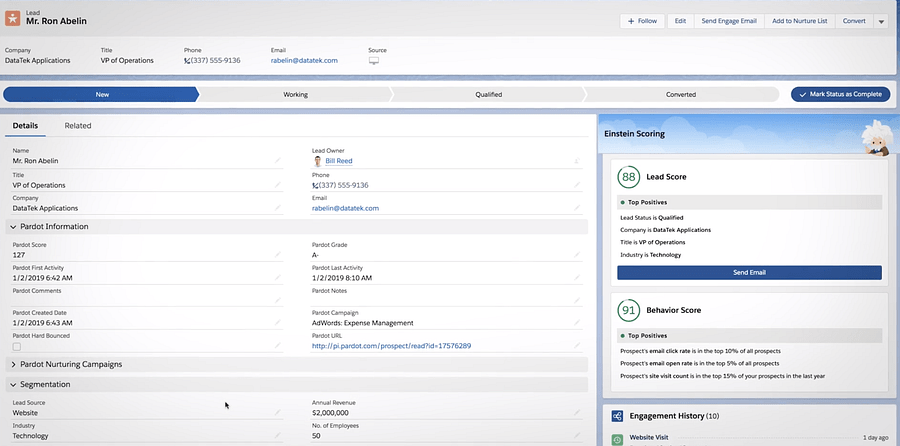
Task: Edit the Pardot Score pencil icon
Action: pos(278,254)
